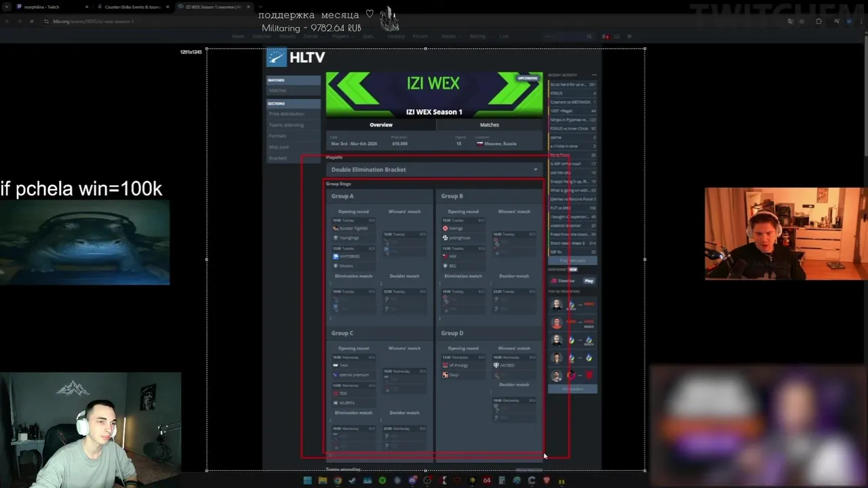The height and width of the screenshot is (488, 868).
Task: Open Discord from the taskbar
Action: pos(413,481)
